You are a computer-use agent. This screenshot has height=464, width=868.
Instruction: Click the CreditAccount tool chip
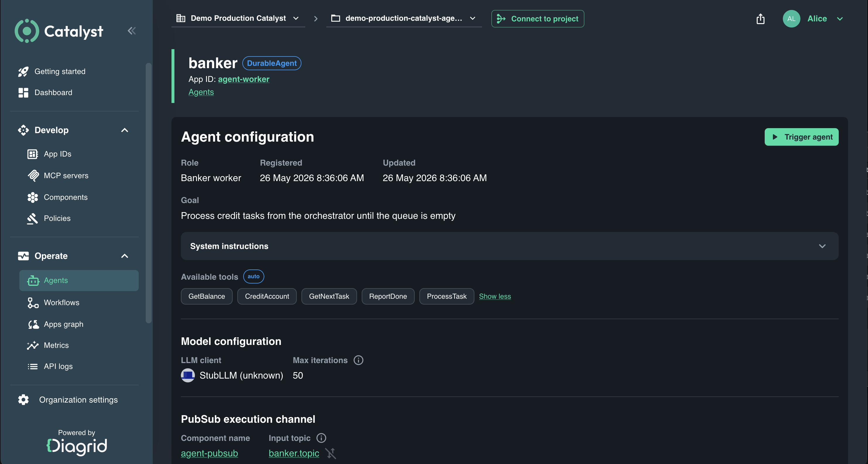pos(267,296)
